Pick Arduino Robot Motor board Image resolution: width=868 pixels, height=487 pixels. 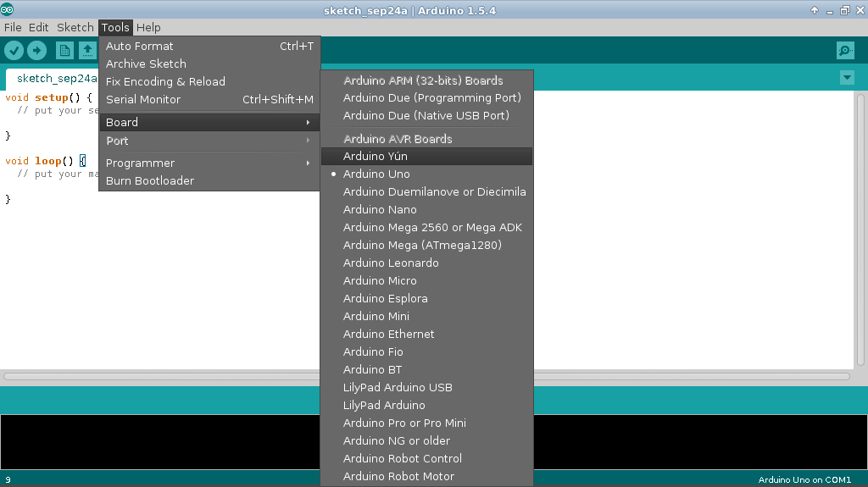tap(427, 476)
